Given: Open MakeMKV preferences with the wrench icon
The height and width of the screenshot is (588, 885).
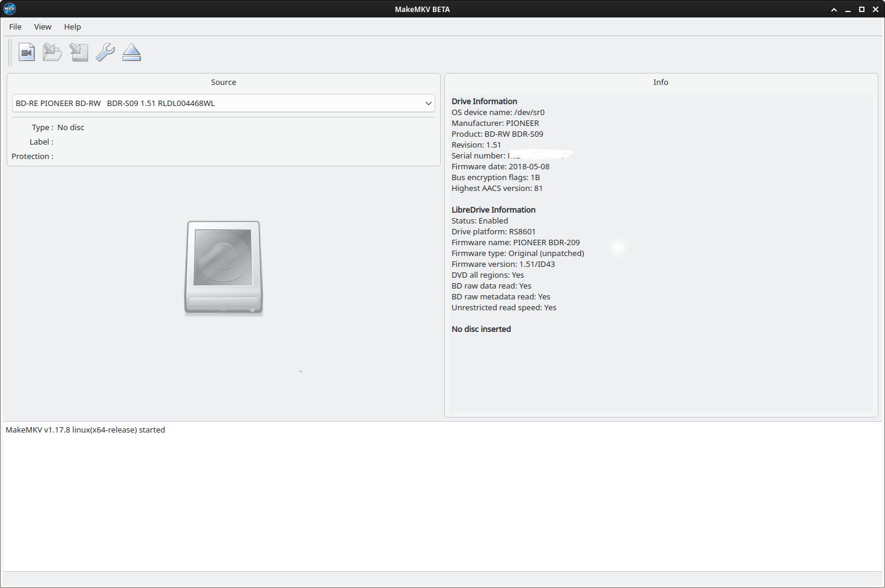Looking at the screenshot, I should click(106, 52).
